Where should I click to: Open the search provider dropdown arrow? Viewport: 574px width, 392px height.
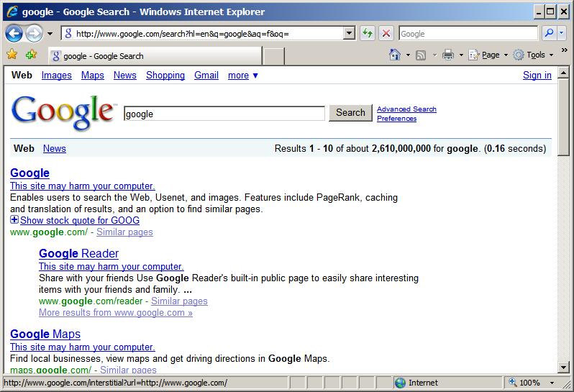pos(562,33)
